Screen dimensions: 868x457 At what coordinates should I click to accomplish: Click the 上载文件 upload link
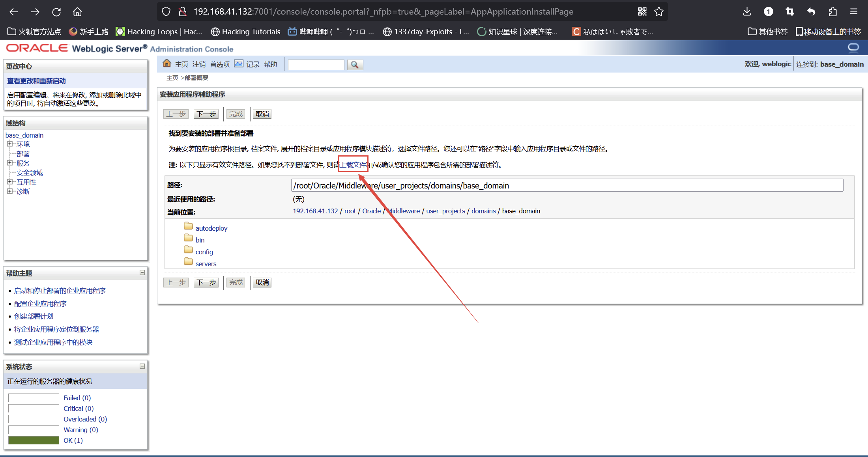(x=354, y=165)
